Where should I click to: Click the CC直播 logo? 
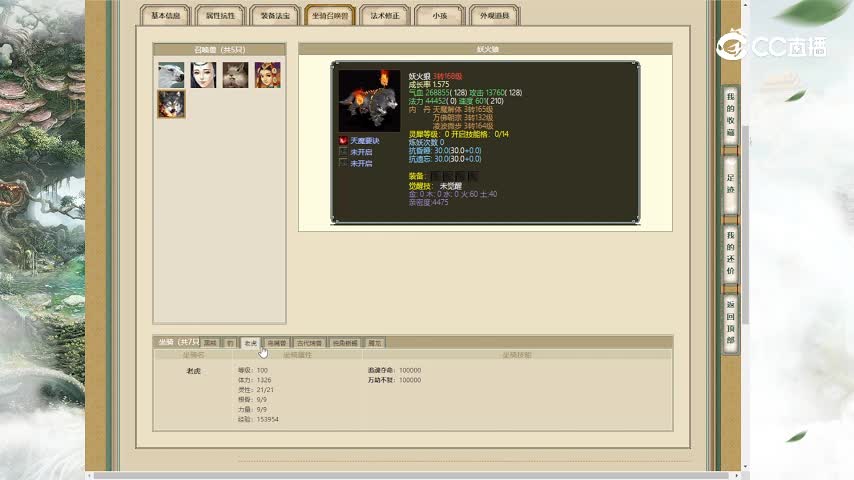click(771, 45)
